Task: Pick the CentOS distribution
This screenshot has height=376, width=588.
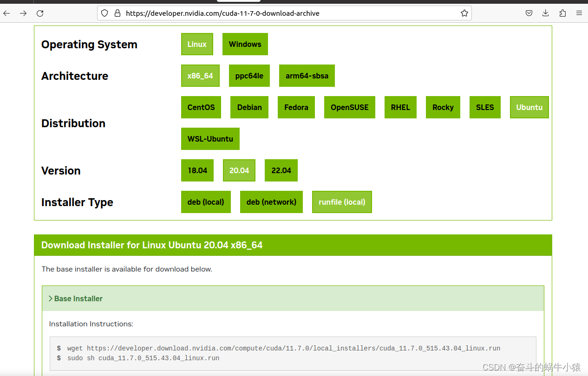Action: click(x=201, y=107)
